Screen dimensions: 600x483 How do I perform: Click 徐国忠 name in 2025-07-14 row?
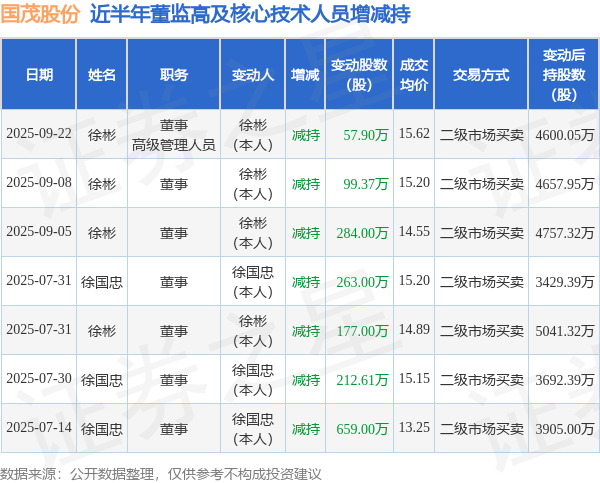click(x=102, y=429)
